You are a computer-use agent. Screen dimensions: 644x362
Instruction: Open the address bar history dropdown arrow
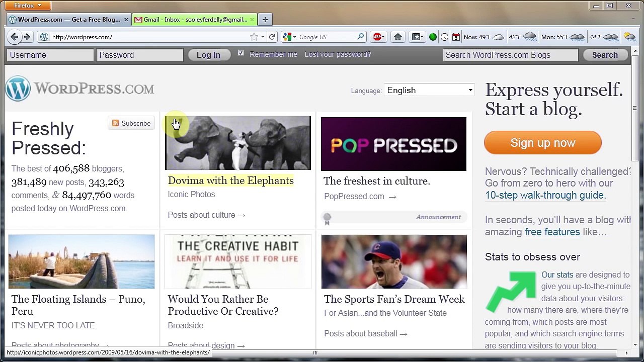pos(263,37)
